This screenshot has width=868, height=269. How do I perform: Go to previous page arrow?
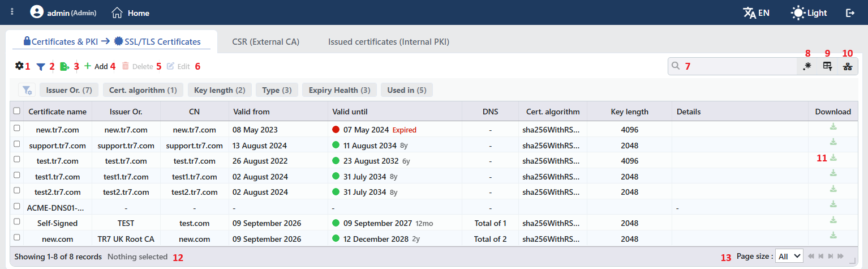(x=821, y=257)
